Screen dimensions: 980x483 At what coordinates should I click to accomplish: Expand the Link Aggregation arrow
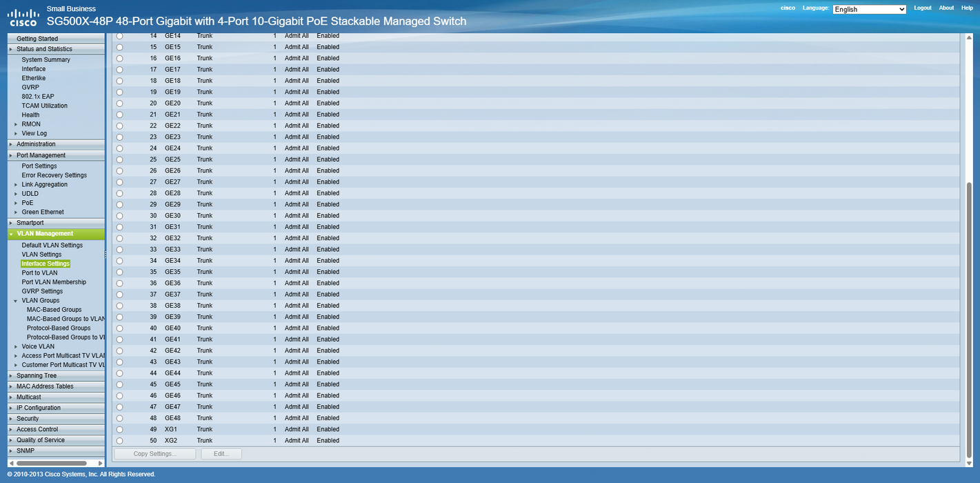(16, 184)
